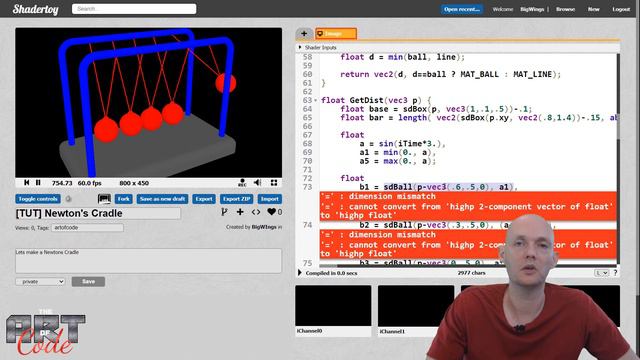Viewport: 640px width, 360px height.
Task: Open the virtual keyboard icon
Action: click(x=104, y=199)
